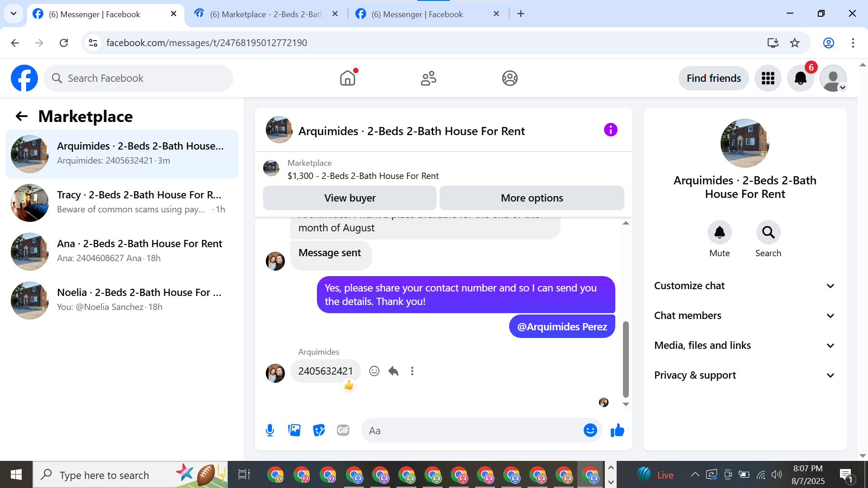Focus the Search Facebook field
Viewport: 868px width, 488px height.
138,78
